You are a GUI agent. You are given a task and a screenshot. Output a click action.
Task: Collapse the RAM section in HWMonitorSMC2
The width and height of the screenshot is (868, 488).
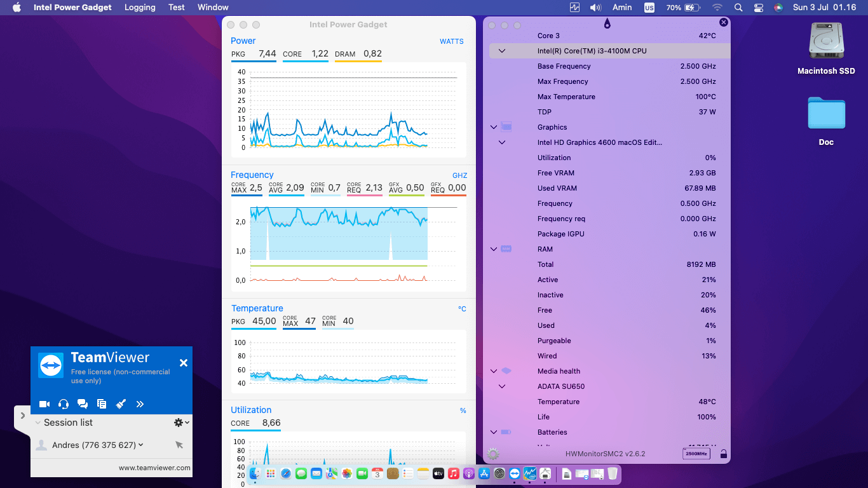click(494, 249)
